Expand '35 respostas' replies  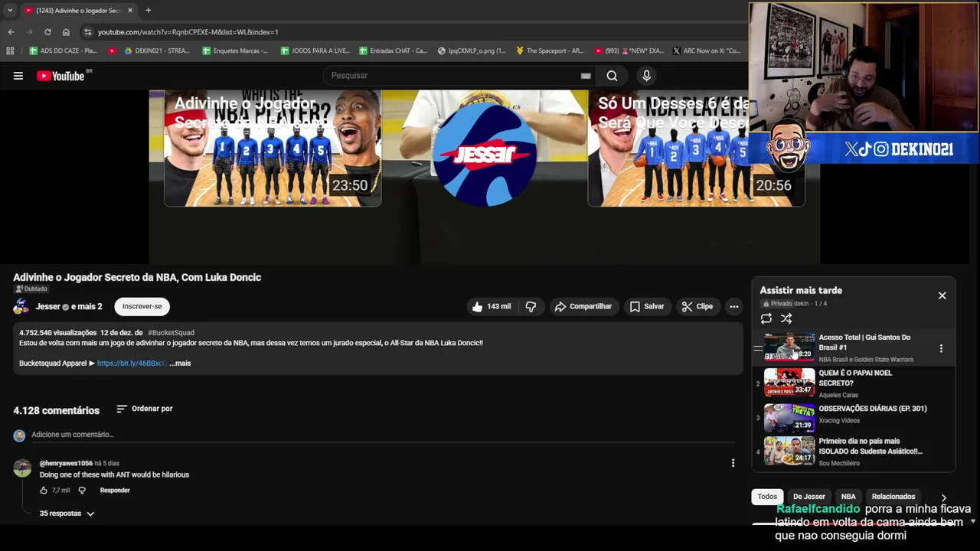pyautogui.click(x=67, y=514)
